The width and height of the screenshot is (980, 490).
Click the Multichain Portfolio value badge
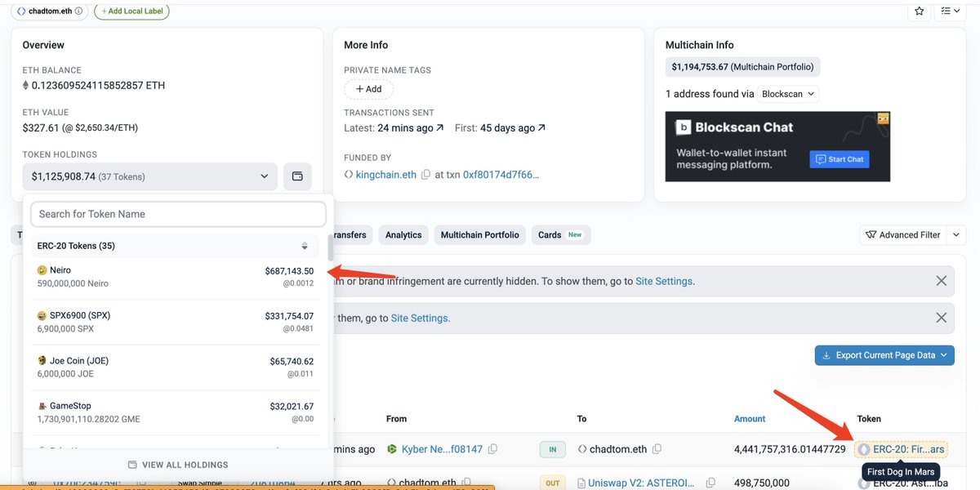click(x=742, y=67)
